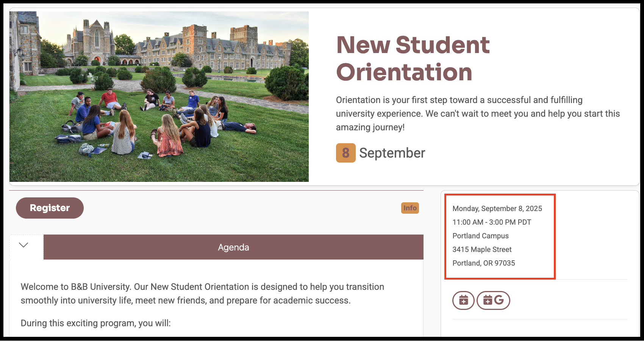Click the New Student Orientation title

pyautogui.click(x=413, y=58)
